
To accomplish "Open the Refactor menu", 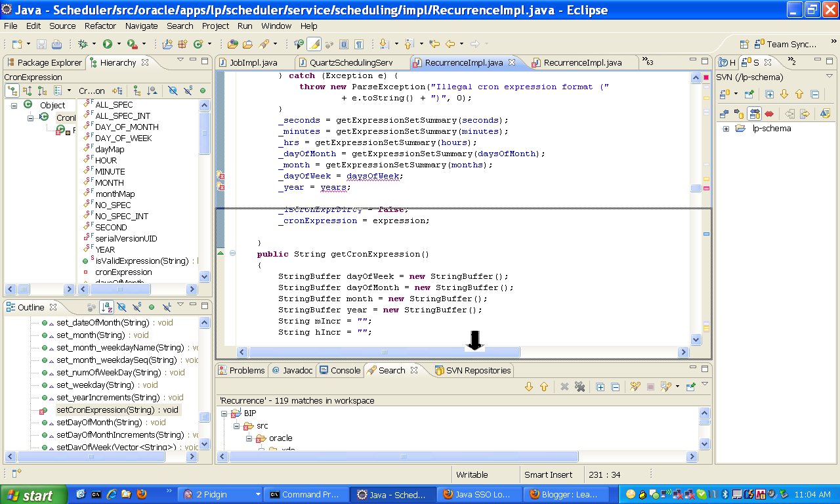I will [x=100, y=26].
